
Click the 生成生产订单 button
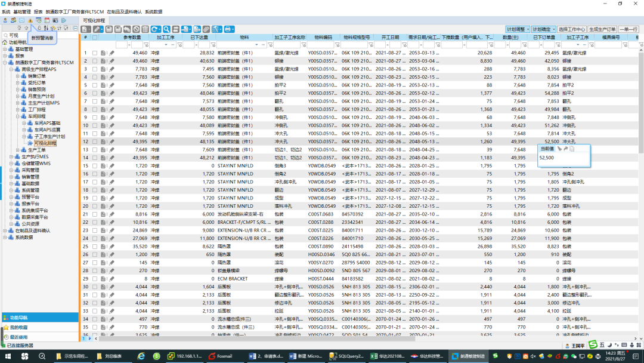point(602,29)
